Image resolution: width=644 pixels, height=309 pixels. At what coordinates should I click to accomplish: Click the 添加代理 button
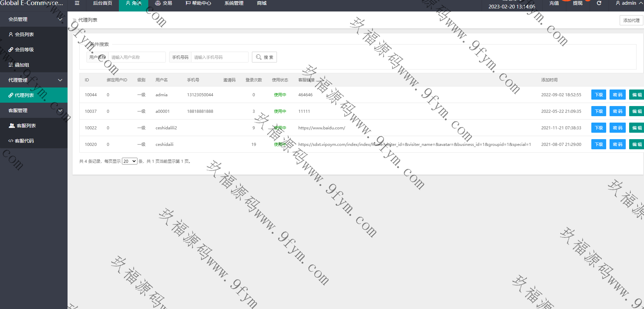coord(631,20)
